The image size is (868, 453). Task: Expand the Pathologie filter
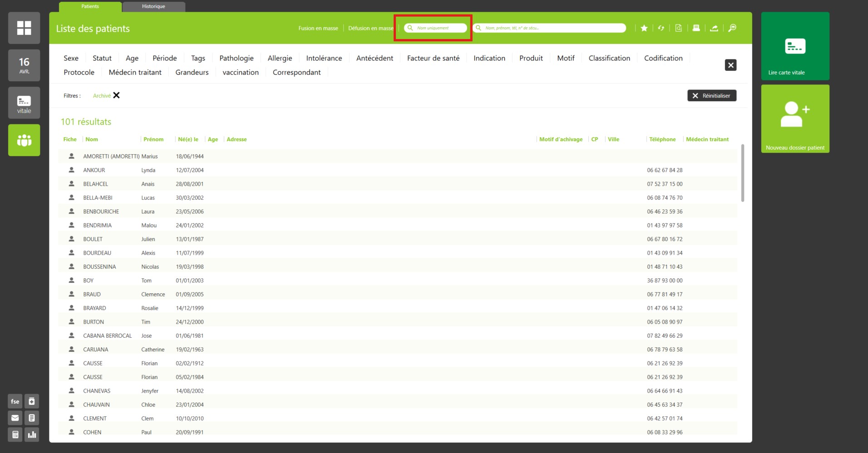[236, 58]
